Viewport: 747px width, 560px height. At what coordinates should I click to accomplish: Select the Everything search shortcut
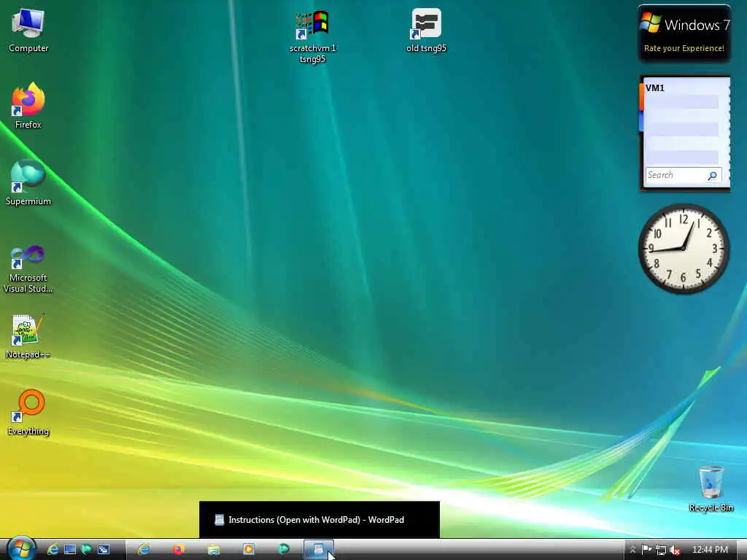pos(28,413)
